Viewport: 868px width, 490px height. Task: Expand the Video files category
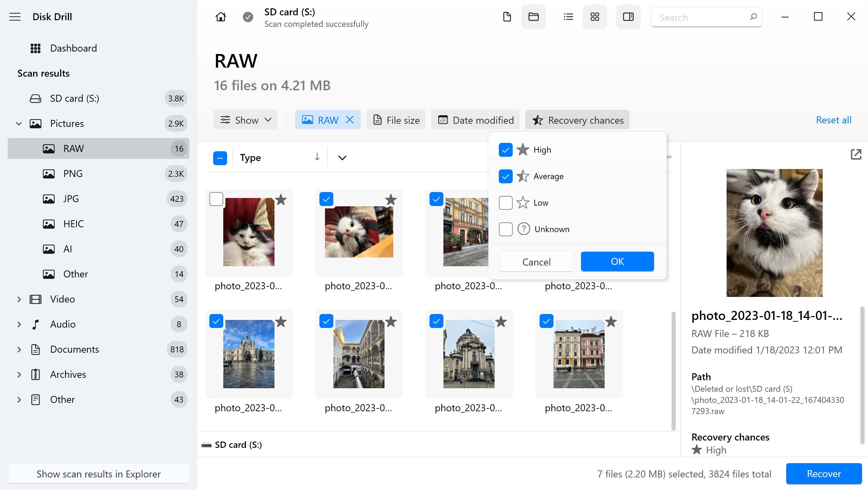[18, 299]
